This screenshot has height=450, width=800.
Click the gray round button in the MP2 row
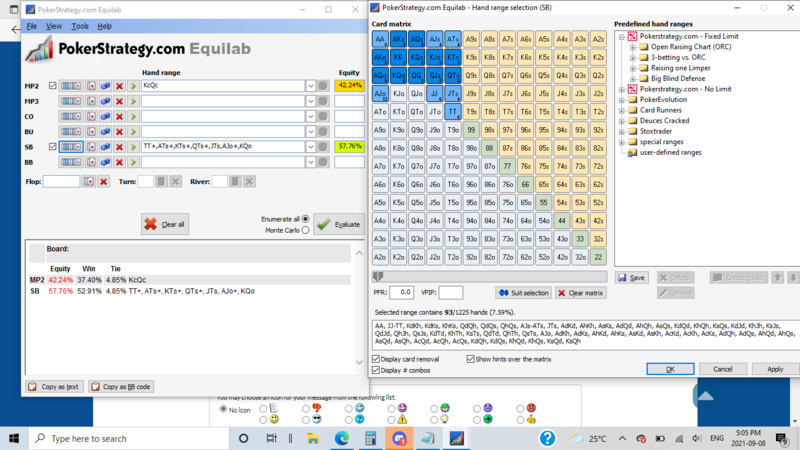(323, 86)
